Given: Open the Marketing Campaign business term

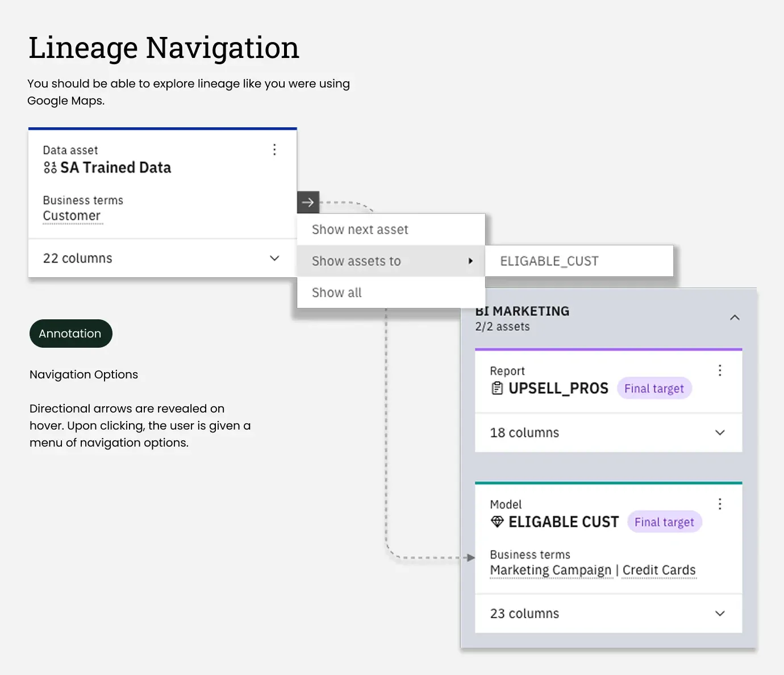Looking at the screenshot, I should [x=551, y=570].
